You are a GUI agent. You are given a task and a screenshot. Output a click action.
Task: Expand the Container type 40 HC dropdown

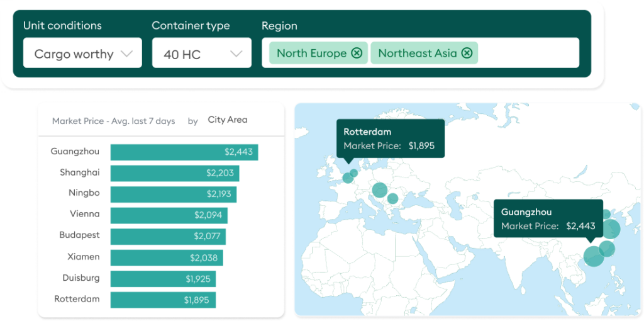pos(201,53)
